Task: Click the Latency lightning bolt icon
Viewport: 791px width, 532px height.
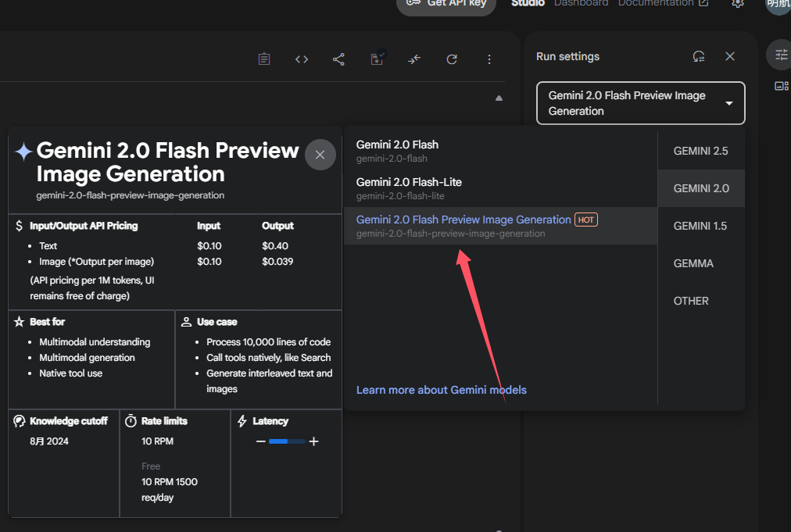Action: (242, 421)
